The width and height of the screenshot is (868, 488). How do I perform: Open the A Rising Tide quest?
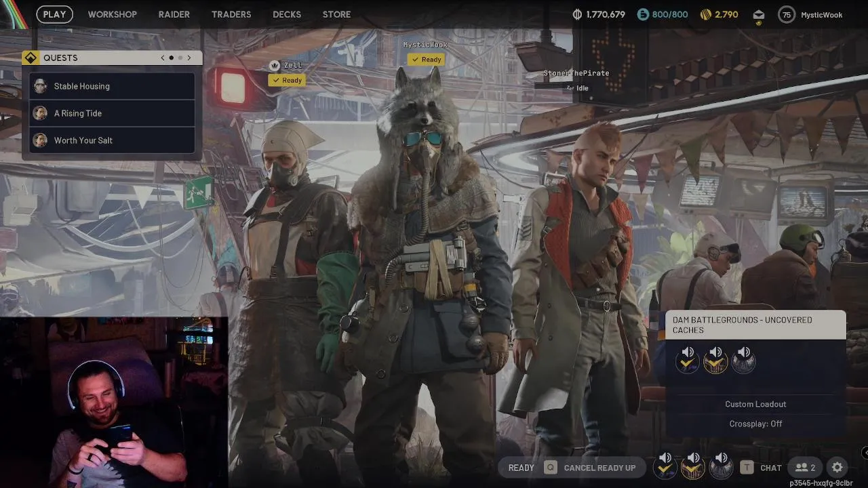click(112, 113)
